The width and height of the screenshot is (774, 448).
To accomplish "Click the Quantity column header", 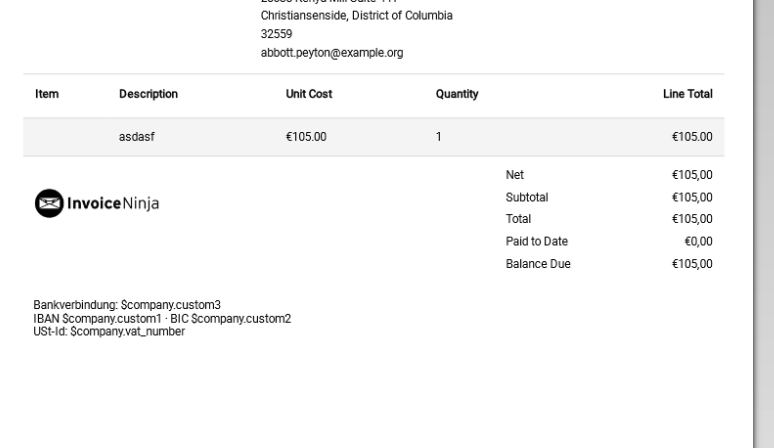I will 457,94.
